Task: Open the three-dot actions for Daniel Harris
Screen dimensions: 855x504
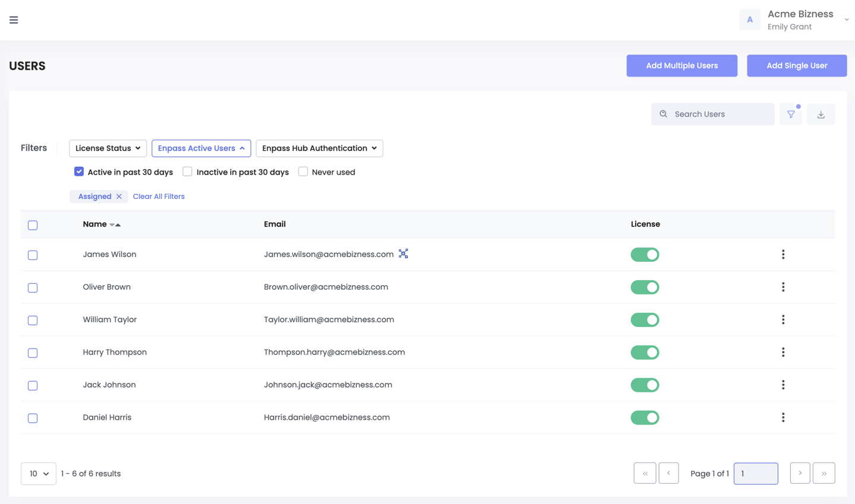Action: (783, 417)
